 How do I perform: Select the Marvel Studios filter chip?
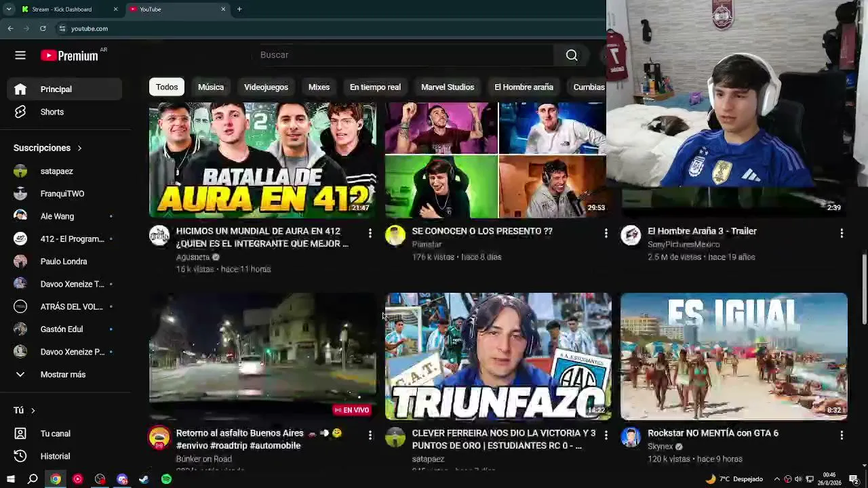click(x=448, y=87)
